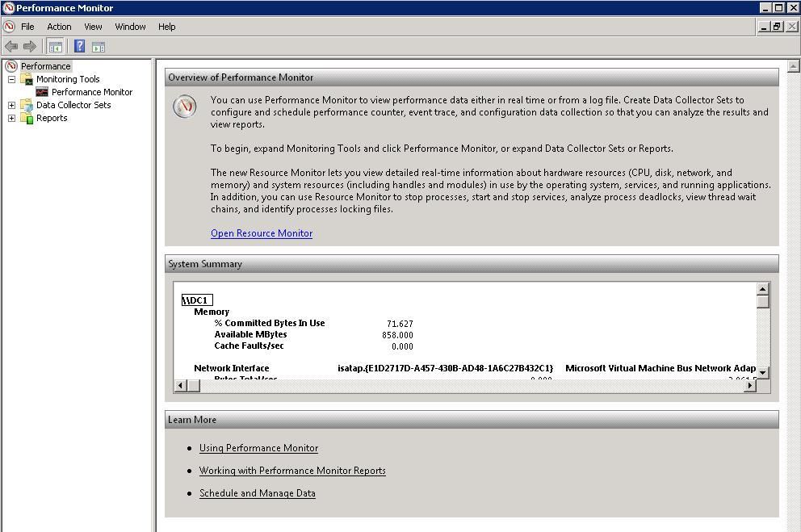Open the Help menu
The image size is (801, 532).
pos(166,27)
